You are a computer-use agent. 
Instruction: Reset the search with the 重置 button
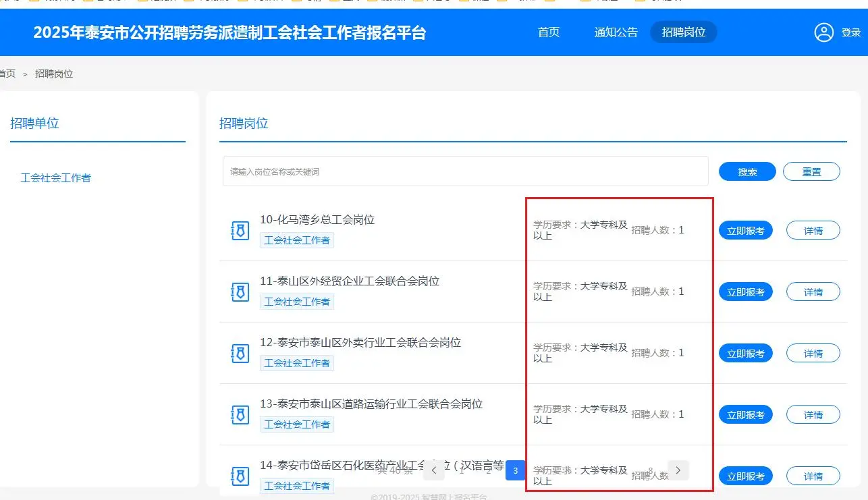pos(811,171)
